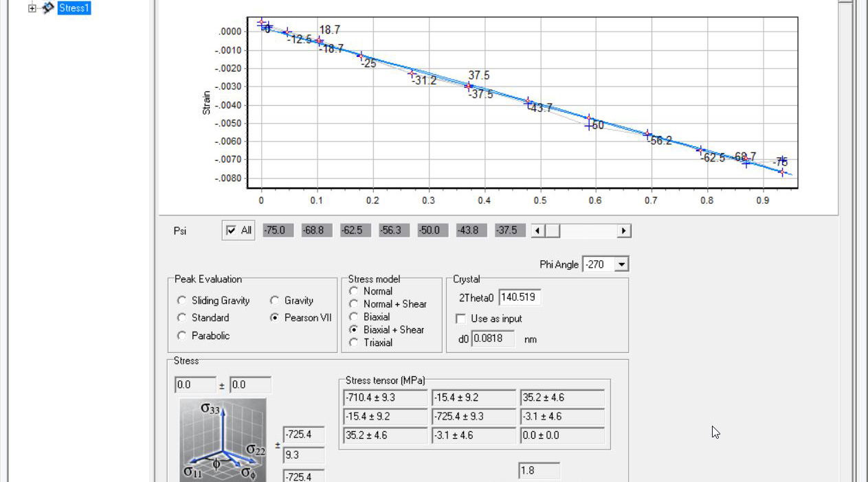Choose Sliding Gravity peak evaluation

coord(181,300)
